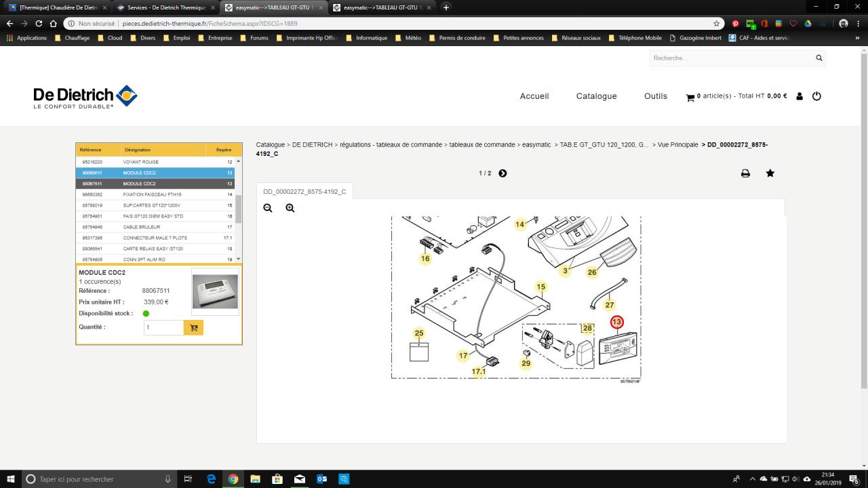Select part marker 3 on diagram
Image resolution: width=868 pixels, height=488 pixels.
click(566, 271)
